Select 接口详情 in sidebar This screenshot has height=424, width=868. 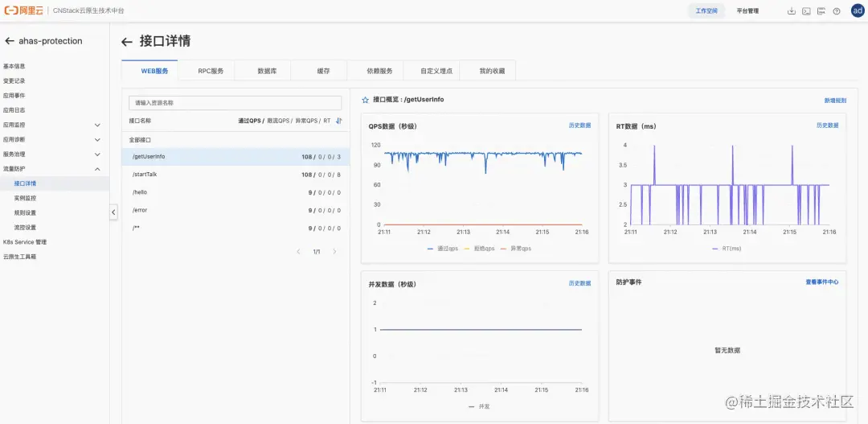coord(55,183)
